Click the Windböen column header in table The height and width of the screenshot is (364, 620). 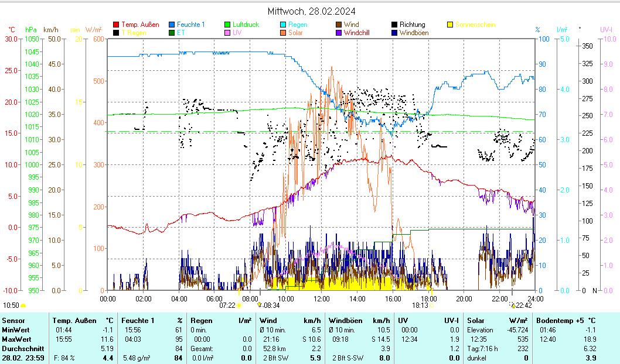coord(345,320)
